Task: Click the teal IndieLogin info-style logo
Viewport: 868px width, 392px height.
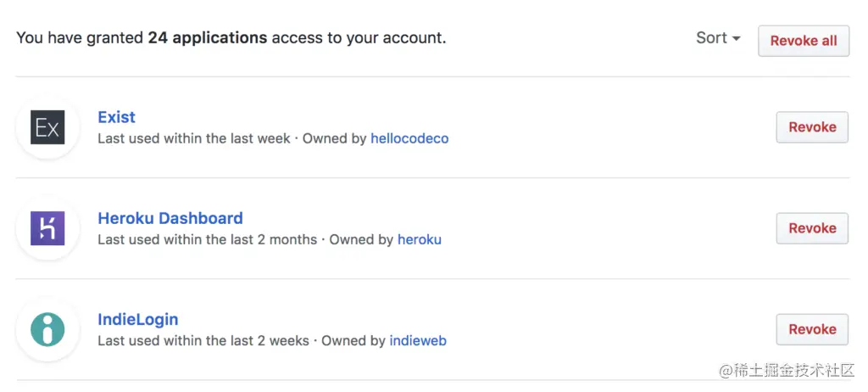Action: coord(47,330)
